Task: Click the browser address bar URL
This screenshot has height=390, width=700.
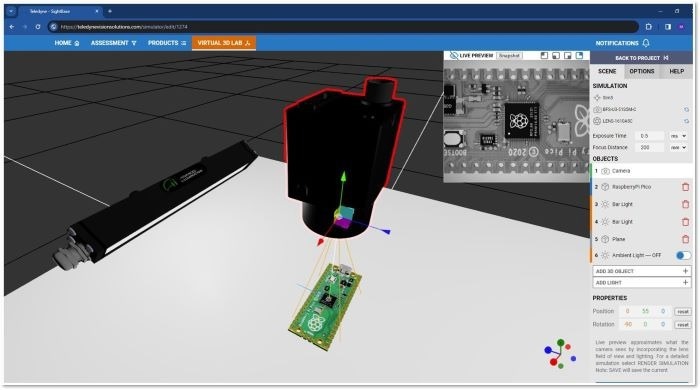Action: 124,27
